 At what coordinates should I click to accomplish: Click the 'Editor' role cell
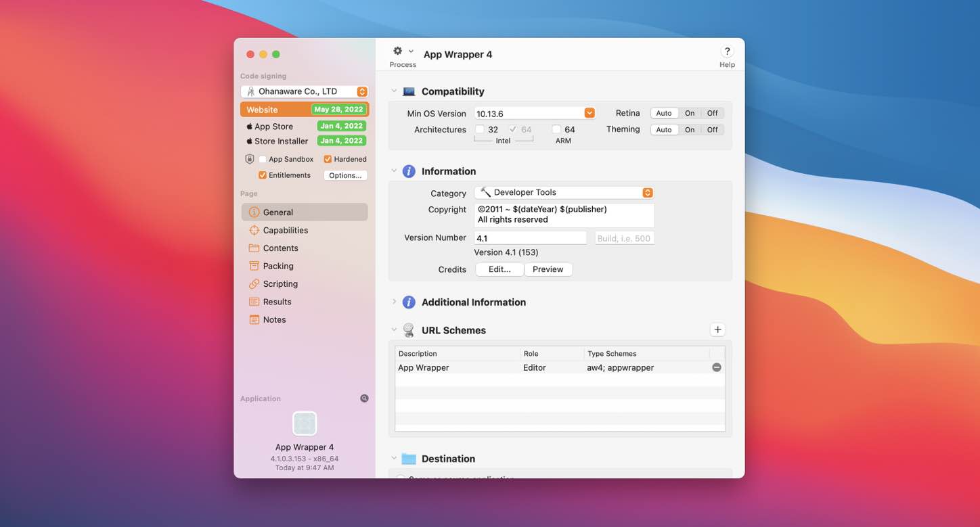(534, 367)
